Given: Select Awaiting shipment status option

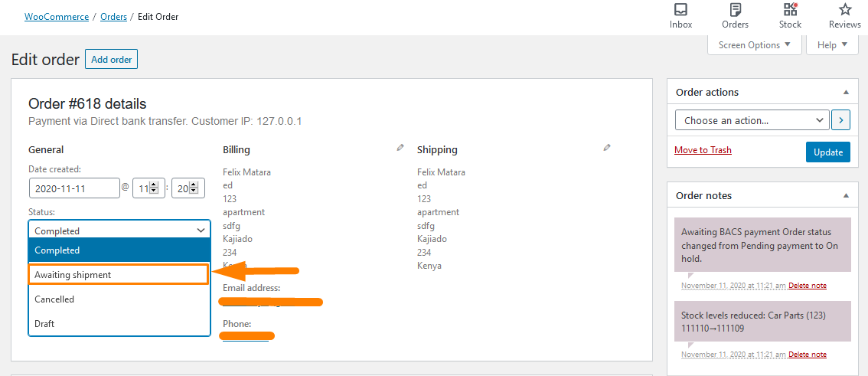Looking at the screenshot, I should [119, 275].
